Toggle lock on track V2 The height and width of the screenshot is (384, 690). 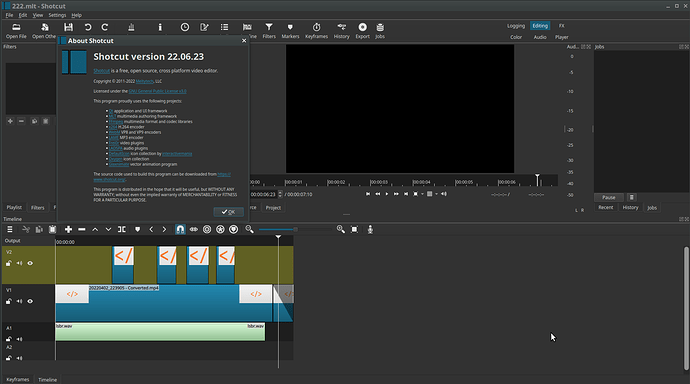[8, 263]
